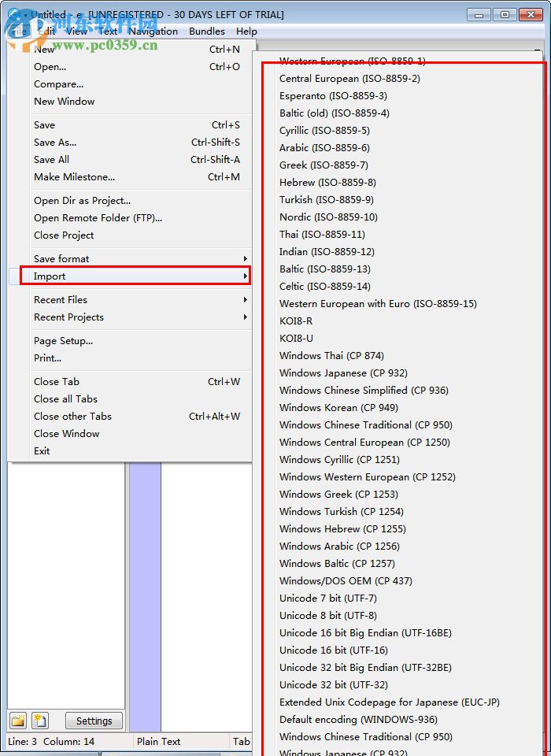Open the Settings button in sidebar
The image size is (551, 756).
click(94, 721)
